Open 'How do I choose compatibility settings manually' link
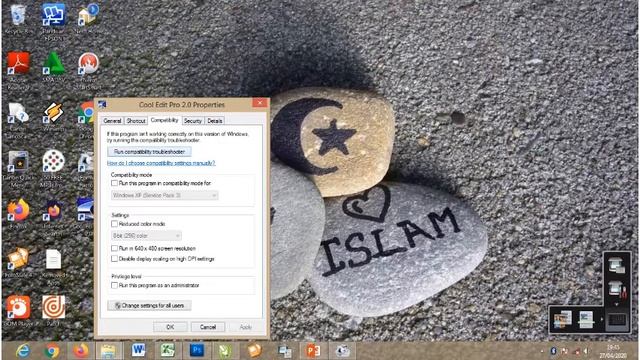Screen dimensions: 640x360 (161, 163)
